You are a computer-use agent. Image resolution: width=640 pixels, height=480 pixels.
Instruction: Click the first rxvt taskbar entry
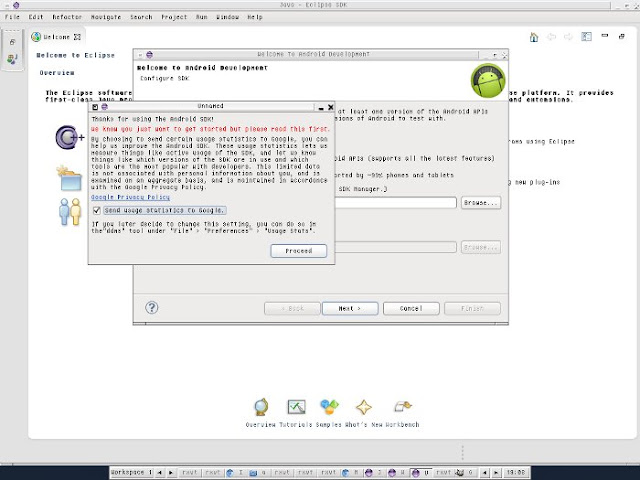(190, 472)
